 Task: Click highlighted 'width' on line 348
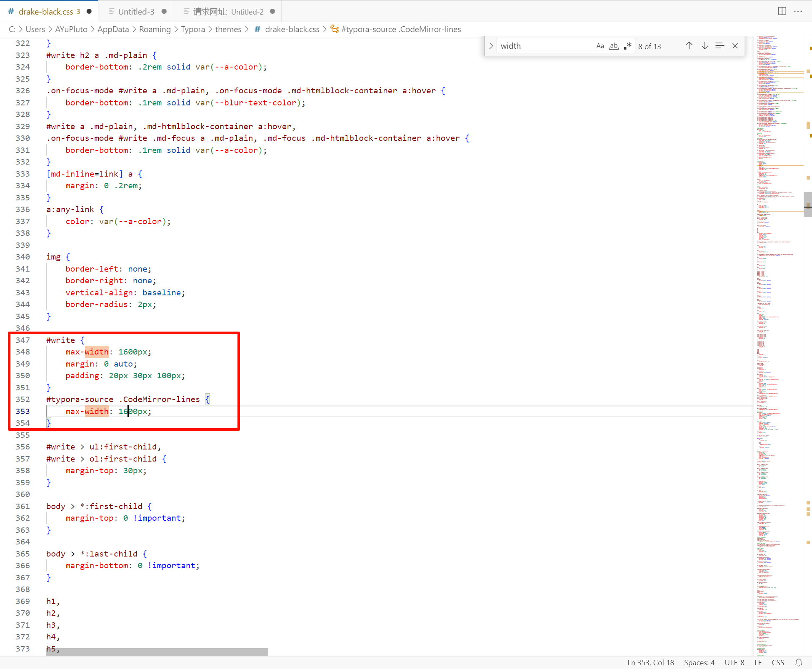tap(97, 352)
